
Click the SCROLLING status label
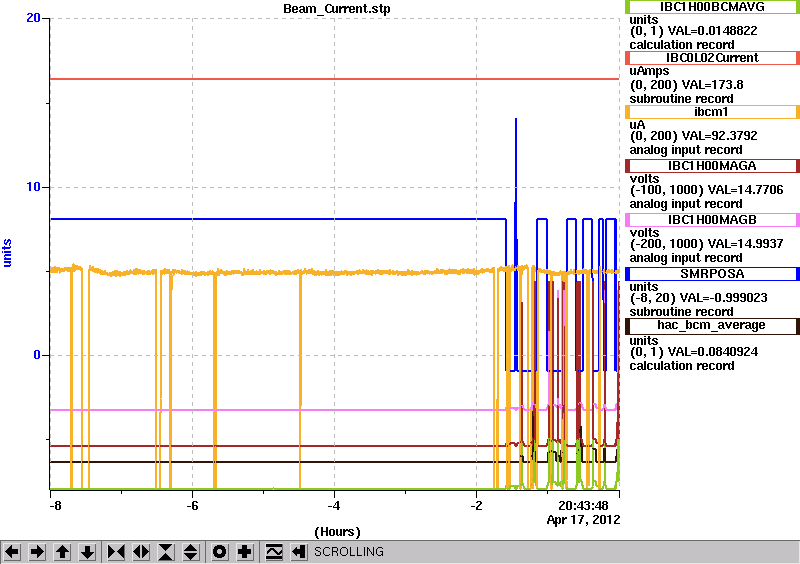click(x=349, y=552)
